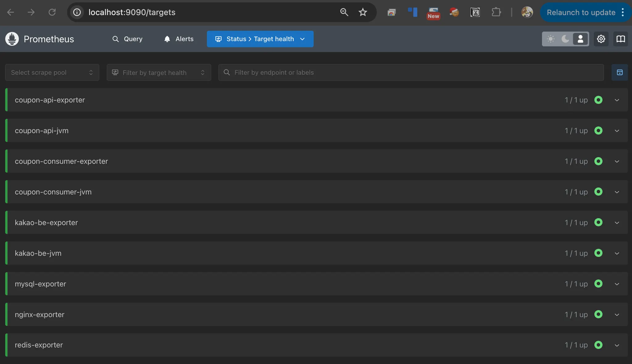Expand the coupon-api-exporter pool chevron
Viewport: 632px width, 364px height.
coord(617,100)
